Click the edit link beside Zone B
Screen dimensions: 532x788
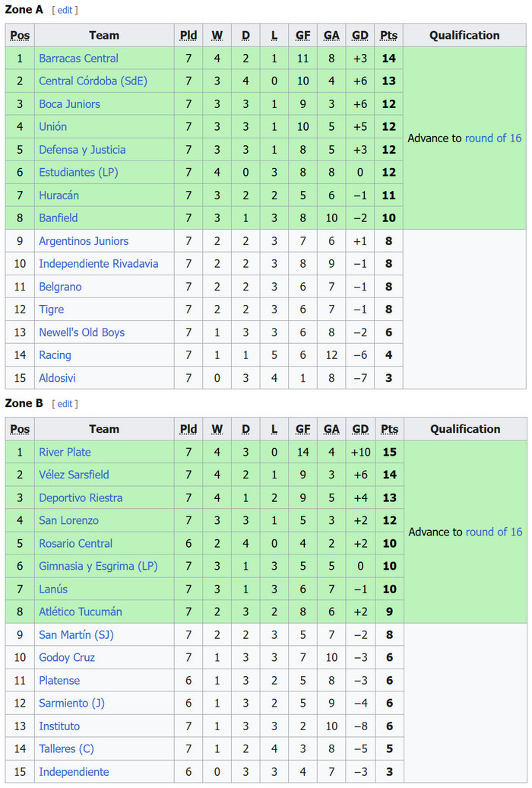65,404
